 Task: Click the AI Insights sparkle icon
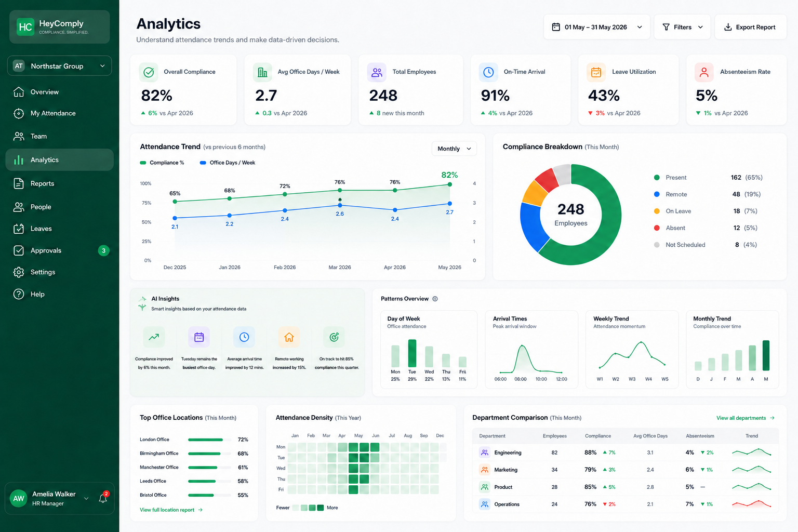[142, 303]
